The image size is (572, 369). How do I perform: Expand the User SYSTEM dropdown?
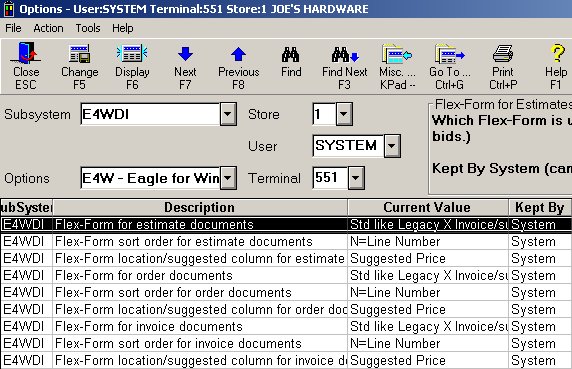point(392,146)
